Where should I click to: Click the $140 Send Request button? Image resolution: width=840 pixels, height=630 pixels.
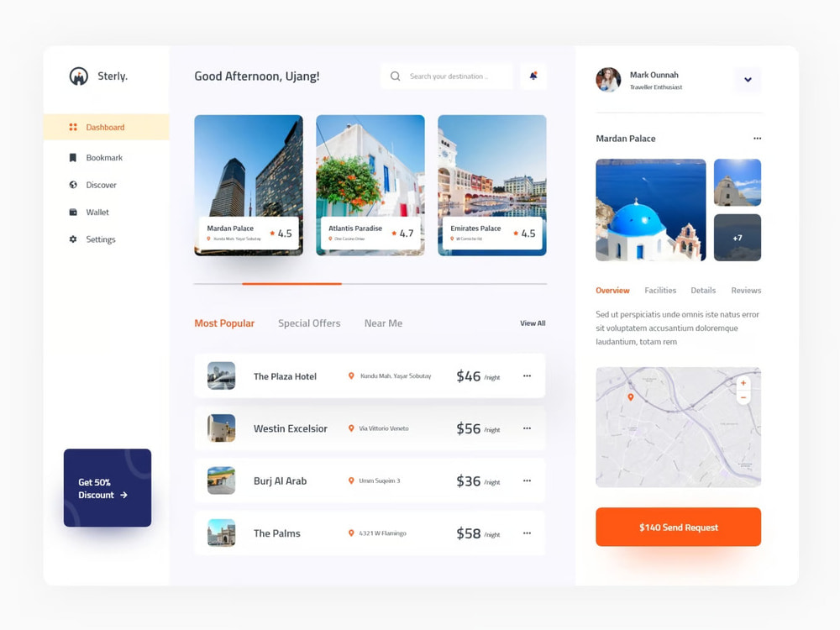click(678, 528)
